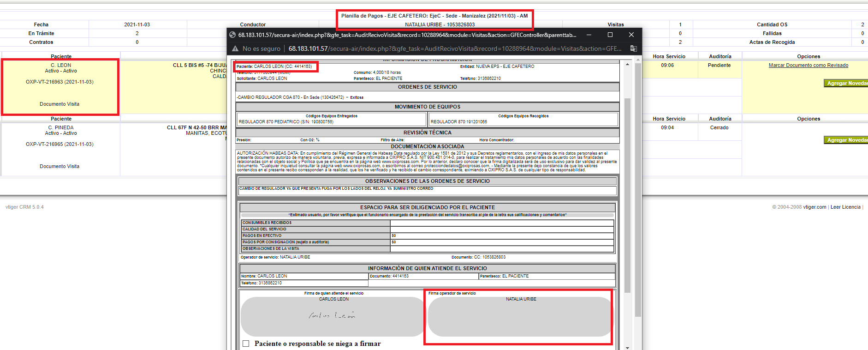Maximize the popup browser window
Image resolution: width=868 pixels, height=350 pixels.
coord(610,35)
